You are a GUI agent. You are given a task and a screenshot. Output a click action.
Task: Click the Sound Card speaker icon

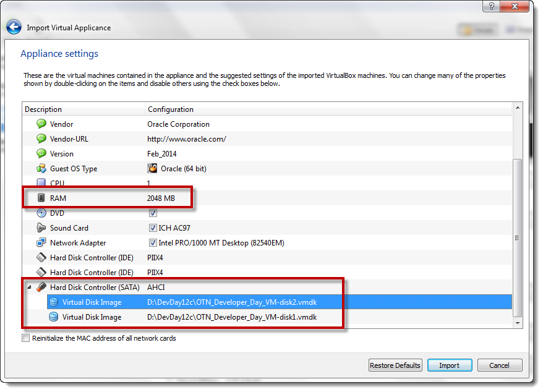pyautogui.click(x=41, y=228)
